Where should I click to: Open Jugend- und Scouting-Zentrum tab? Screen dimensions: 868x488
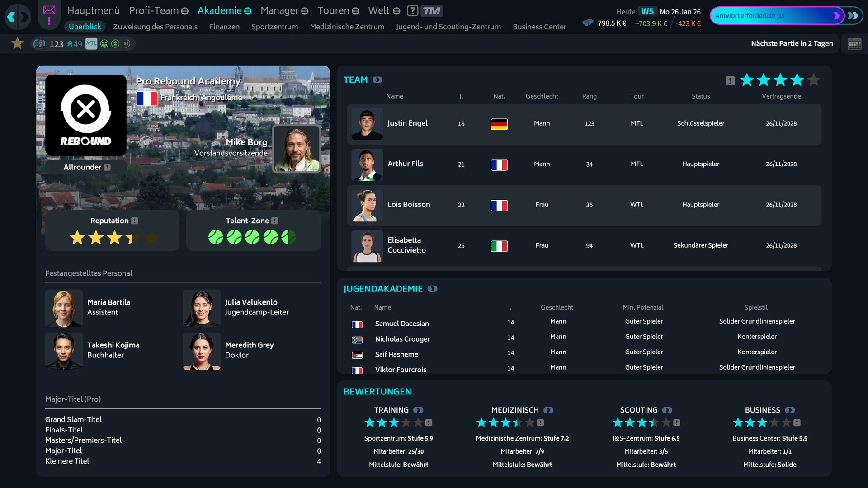pyautogui.click(x=448, y=27)
